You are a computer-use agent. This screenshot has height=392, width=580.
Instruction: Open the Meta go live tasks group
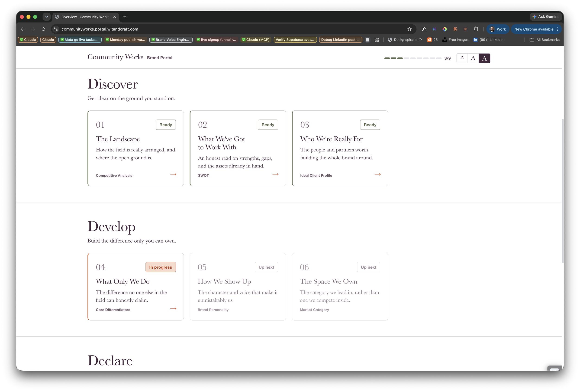pos(80,40)
